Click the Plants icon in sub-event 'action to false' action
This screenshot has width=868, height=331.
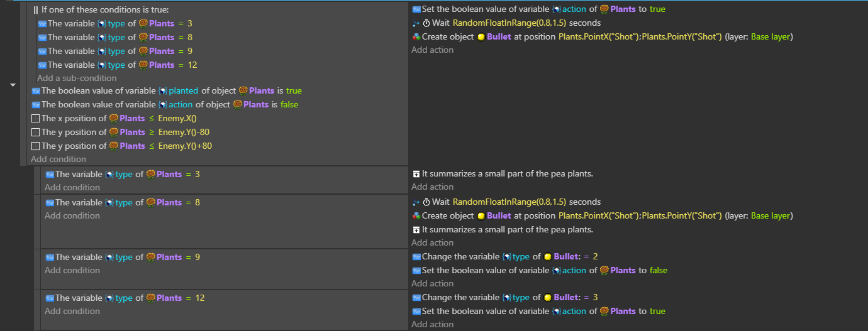(604, 271)
